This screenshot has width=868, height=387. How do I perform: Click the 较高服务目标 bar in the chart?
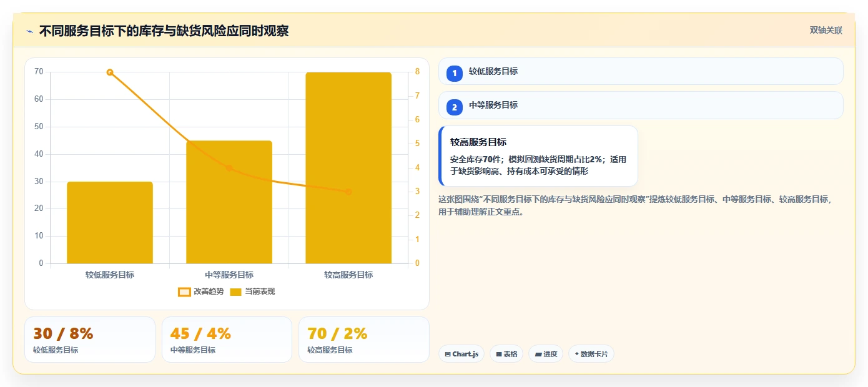click(x=348, y=168)
